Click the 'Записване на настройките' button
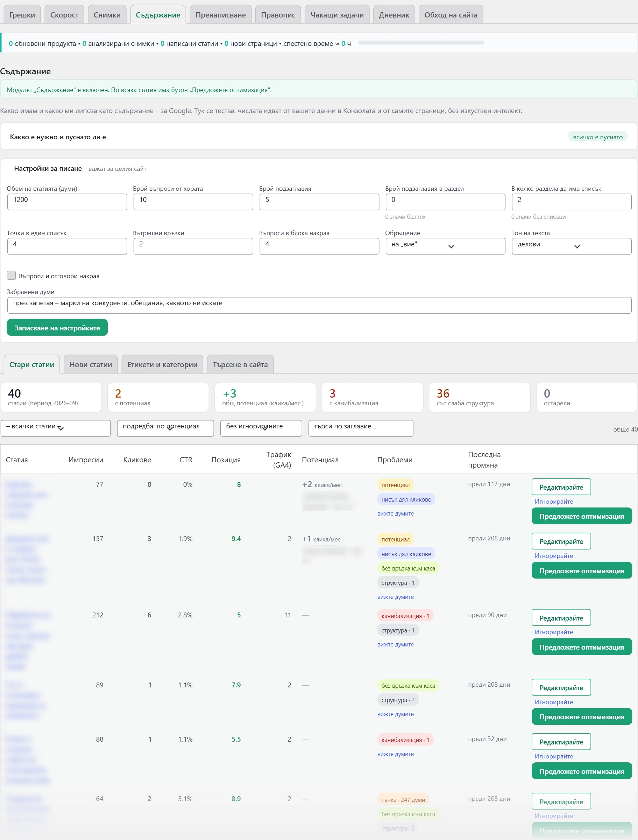Screen dimensions: 638x840 click(x=57, y=328)
